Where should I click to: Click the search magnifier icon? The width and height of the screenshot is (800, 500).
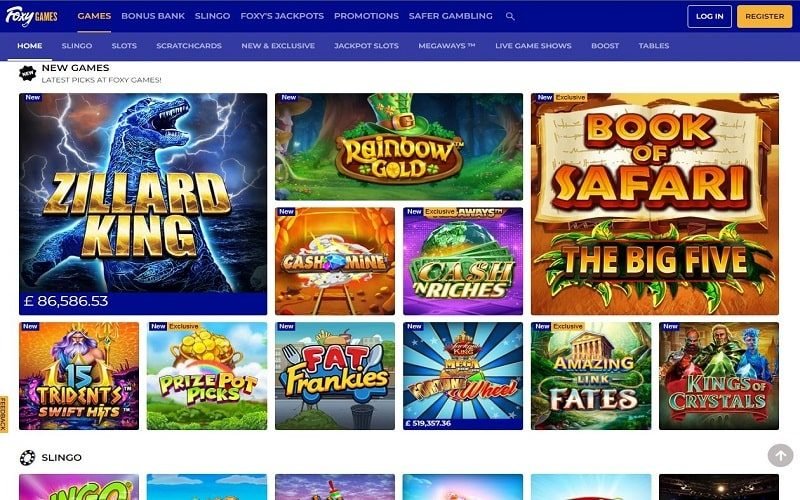[x=510, y=16]
